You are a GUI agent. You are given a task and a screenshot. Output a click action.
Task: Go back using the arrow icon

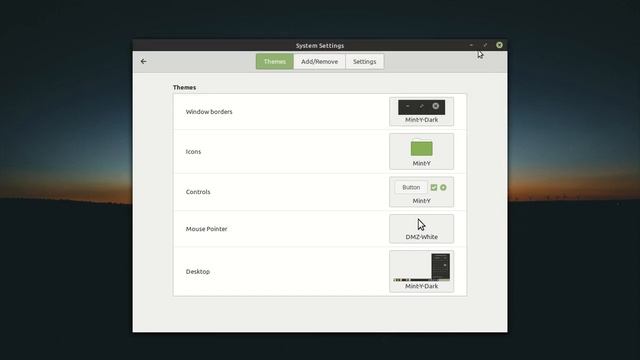click(x=144, y=61)
